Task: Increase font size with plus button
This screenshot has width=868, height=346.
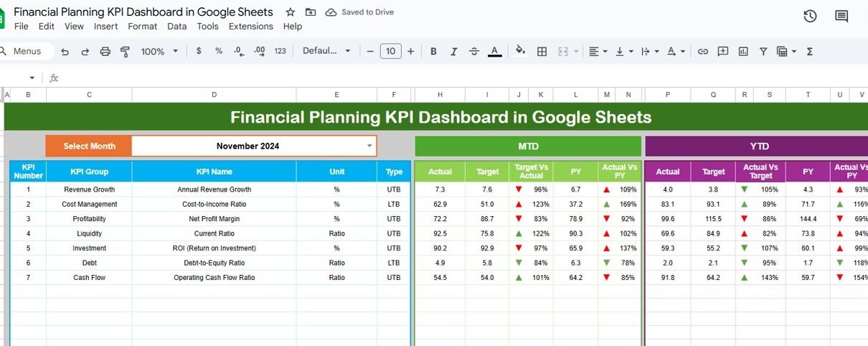Action: [x=410, y=52]
